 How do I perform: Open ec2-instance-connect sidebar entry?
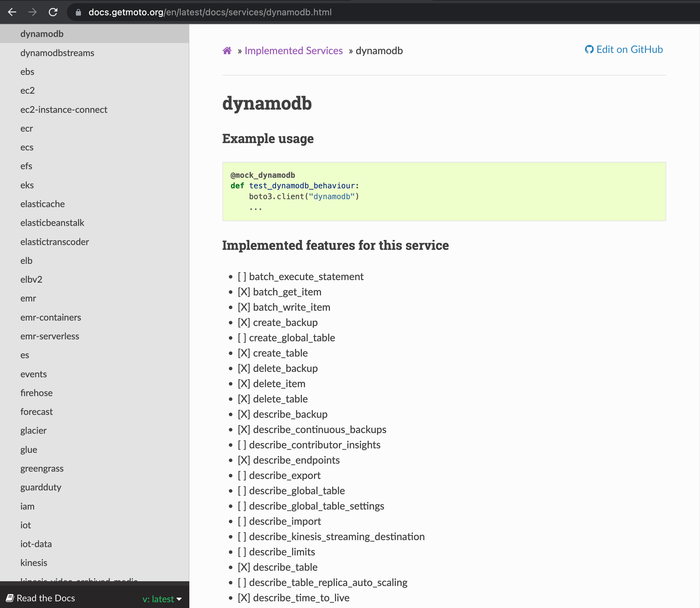pos(64,110)
